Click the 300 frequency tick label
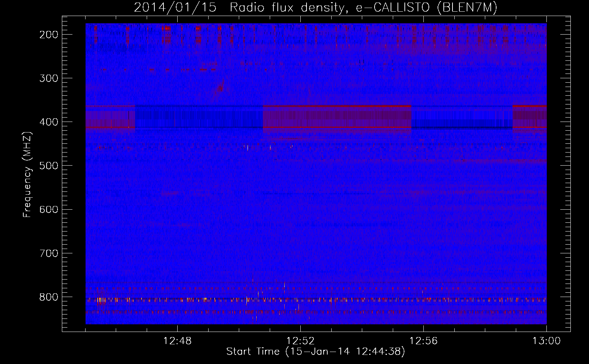The height and width of the screenshot is (364, 589). click(48, 78)
